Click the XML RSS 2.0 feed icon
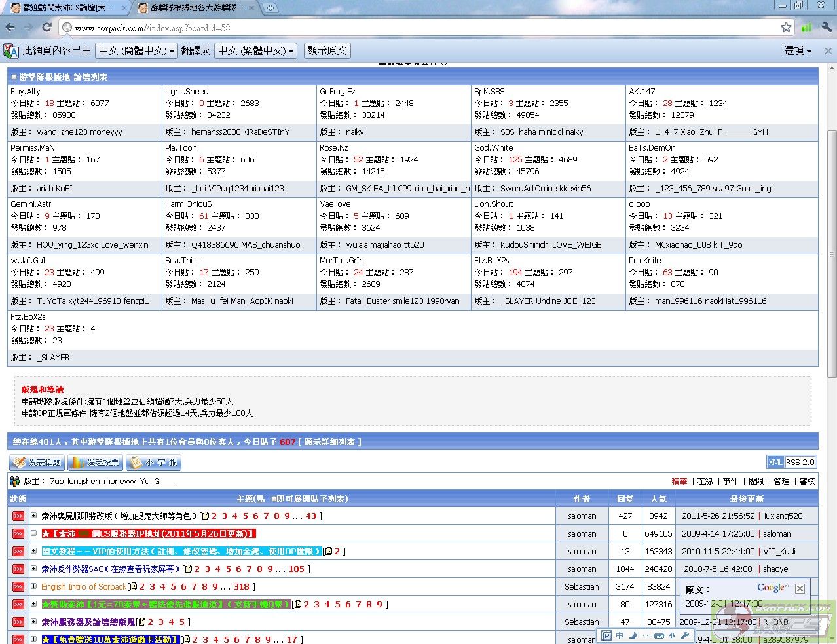The image size is (837, 644). (x=792, y=462)
